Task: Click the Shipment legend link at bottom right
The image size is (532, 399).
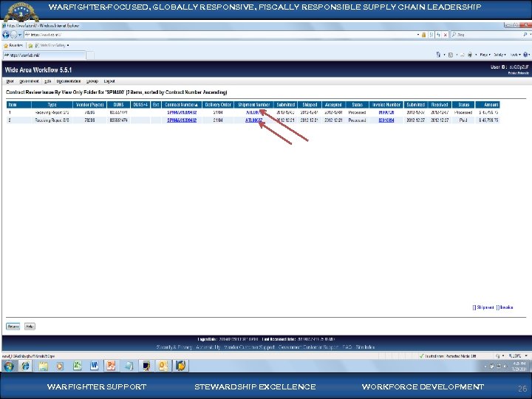Action: [483, 307]
